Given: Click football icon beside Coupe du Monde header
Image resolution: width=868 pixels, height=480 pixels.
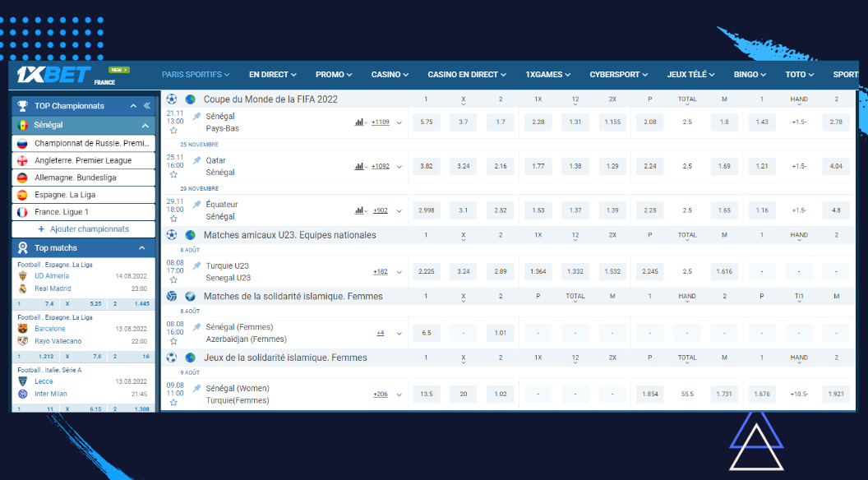Looking at the screenshot, I should (x=172, y=99).
